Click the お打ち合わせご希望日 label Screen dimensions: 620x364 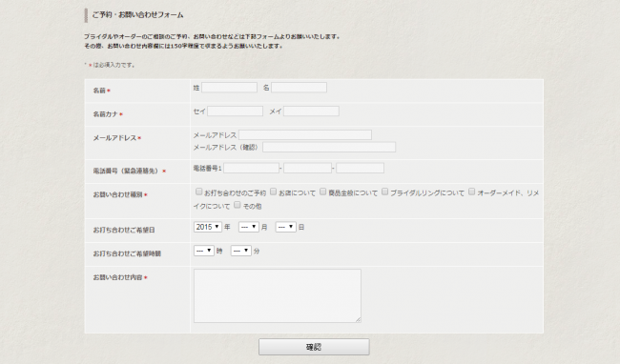coord(124,230)
